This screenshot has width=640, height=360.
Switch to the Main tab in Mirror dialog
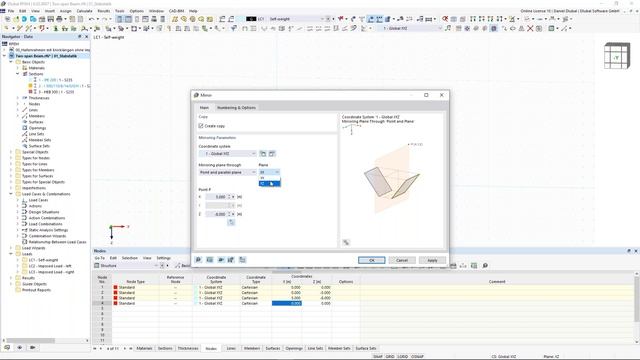[x=204, y=108]
